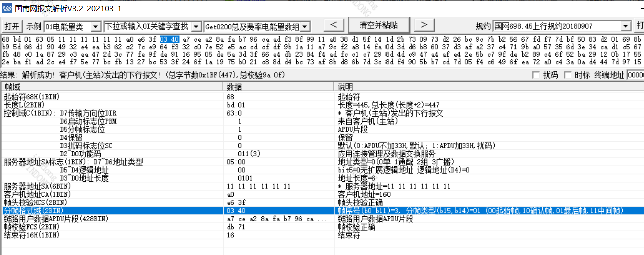
Task: Click data cell 'e6 3f'
Action: tap(236, 202)
